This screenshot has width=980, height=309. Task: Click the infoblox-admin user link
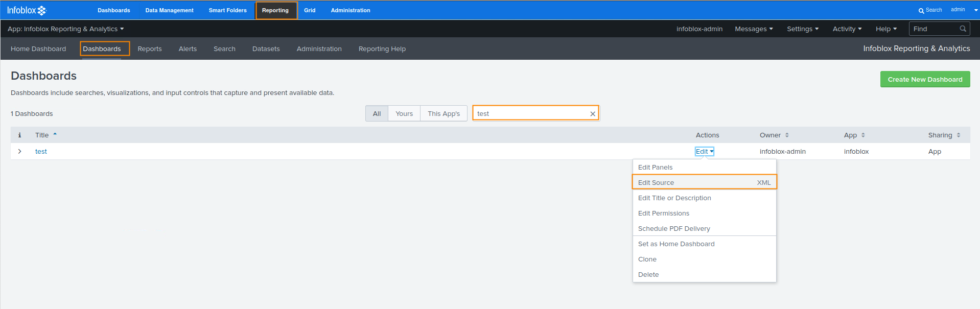[x=699, y=29]
